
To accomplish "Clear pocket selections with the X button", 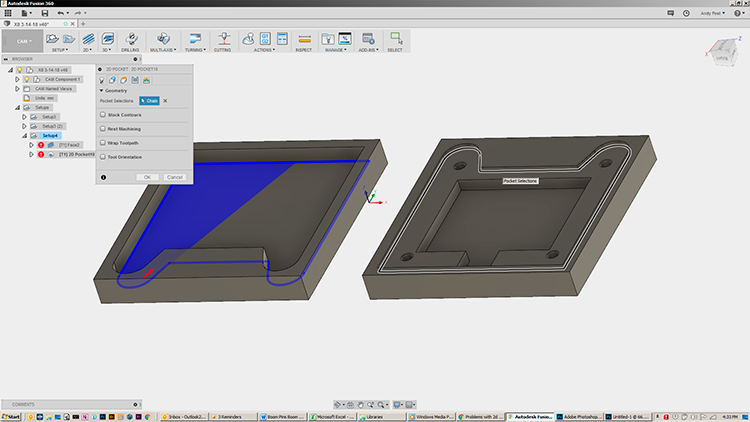I will pos(165,101).
